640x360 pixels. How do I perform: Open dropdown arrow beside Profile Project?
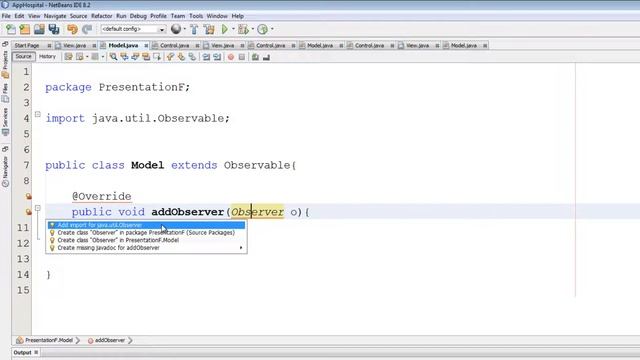[x=272, y=29]
